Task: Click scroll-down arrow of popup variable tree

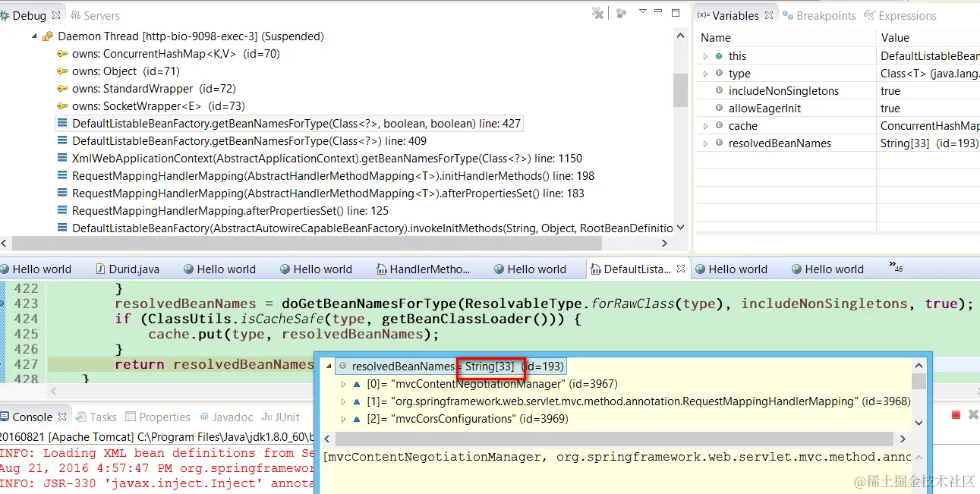Action: (x=919, y=423)
